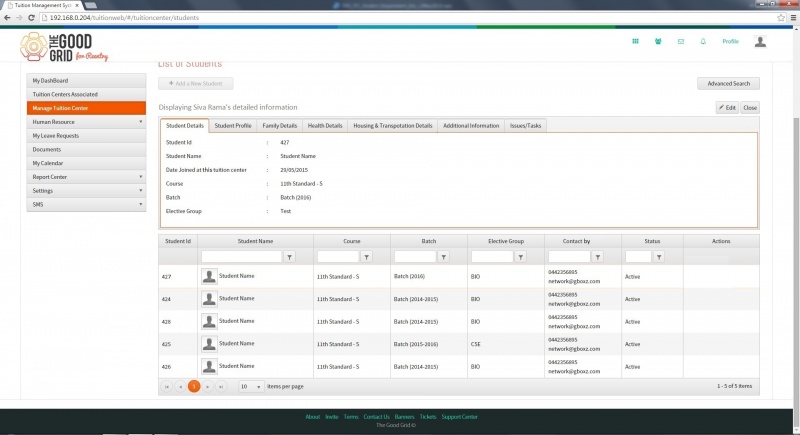This screenshot has width=800, height=435.
Task: Click the Course filter input field
Action: pyautogui.click(x=338, y=257)
